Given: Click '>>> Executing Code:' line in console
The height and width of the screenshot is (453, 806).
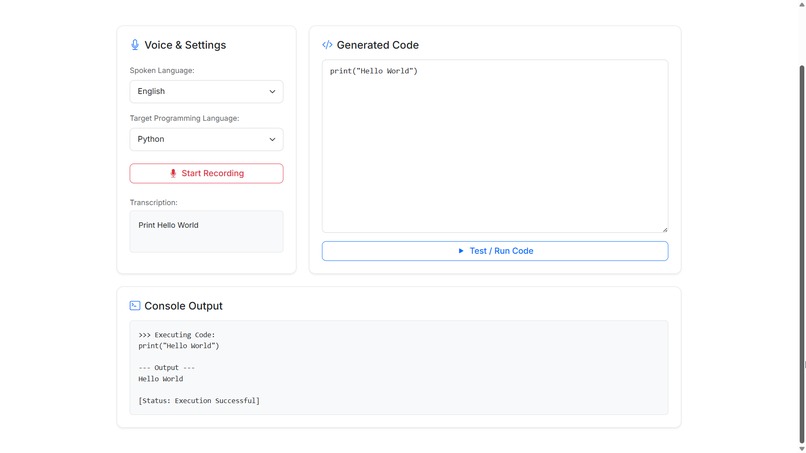Looking at the screenshot, I should (x=177, y=335).
